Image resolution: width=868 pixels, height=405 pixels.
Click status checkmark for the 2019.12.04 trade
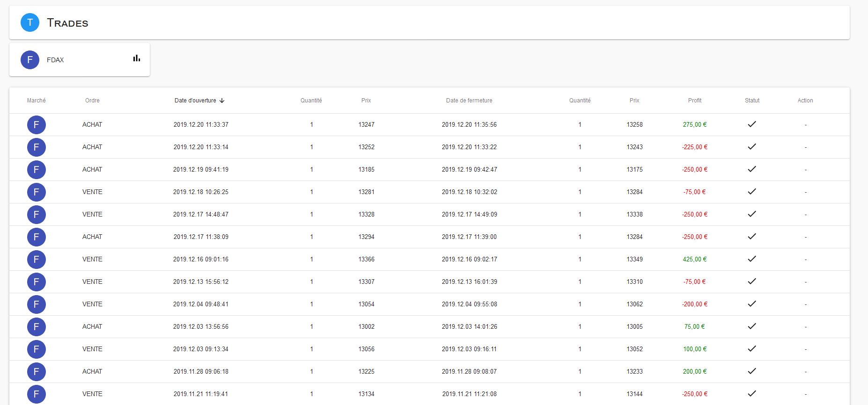752,304
